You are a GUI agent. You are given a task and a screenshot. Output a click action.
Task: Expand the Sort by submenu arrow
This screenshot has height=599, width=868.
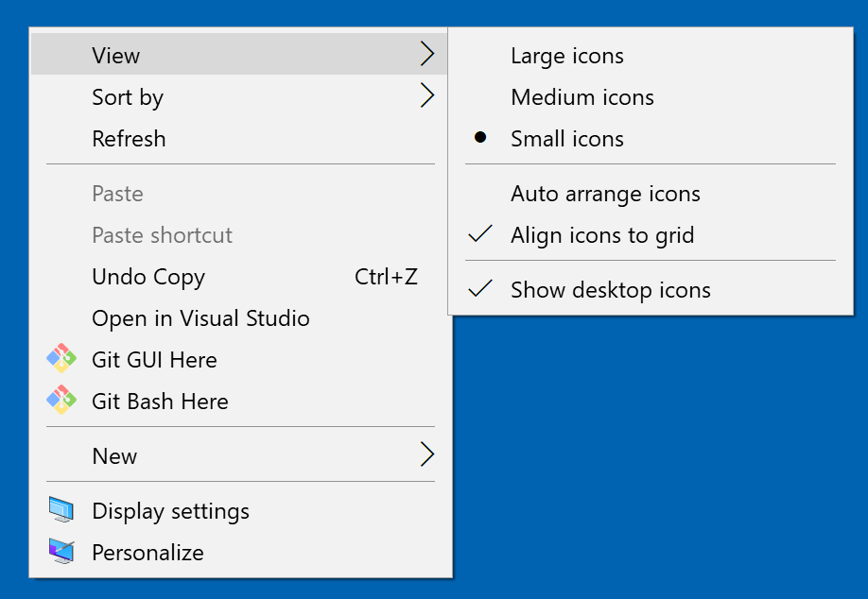[x=426, y=95]
